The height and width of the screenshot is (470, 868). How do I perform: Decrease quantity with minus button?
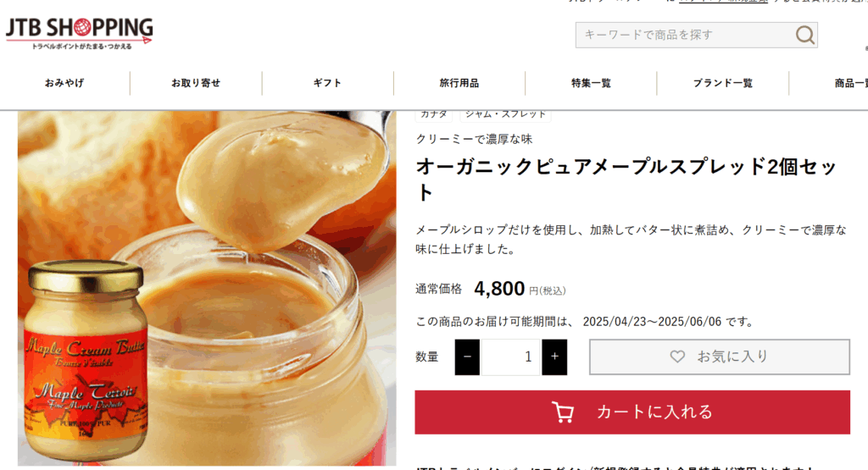click(467, 357)
